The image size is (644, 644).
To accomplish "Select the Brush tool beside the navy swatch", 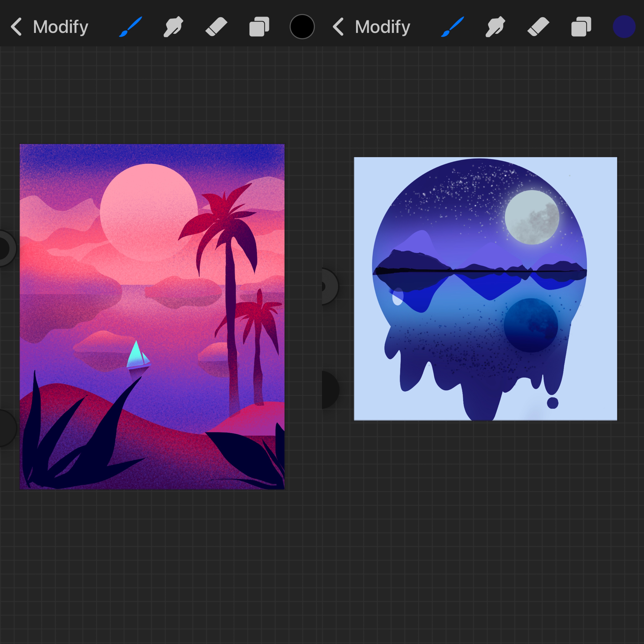I will click(452, 27).
